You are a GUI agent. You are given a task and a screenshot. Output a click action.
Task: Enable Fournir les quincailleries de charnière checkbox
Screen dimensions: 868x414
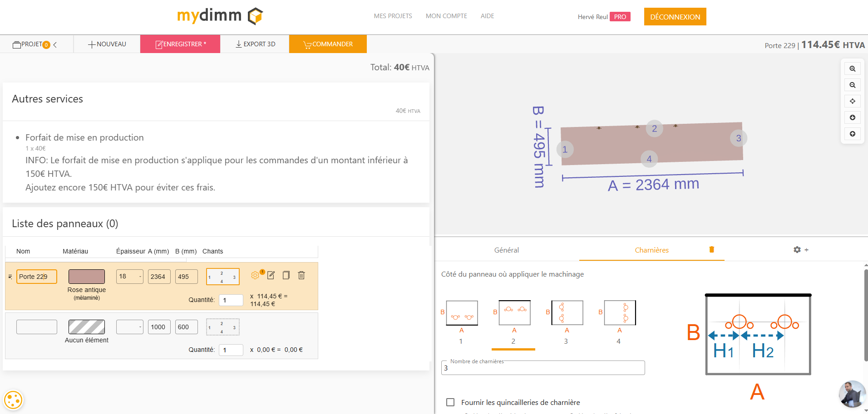click(450, 402)
